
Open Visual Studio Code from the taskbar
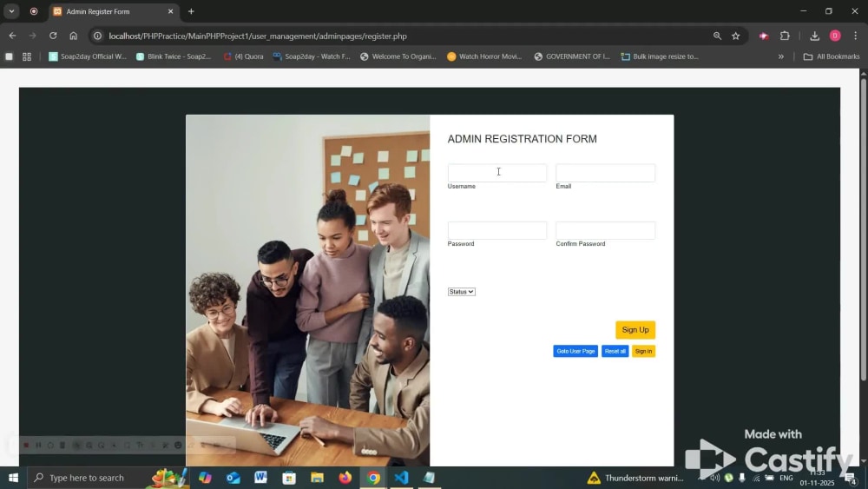[x=401, y=478]
